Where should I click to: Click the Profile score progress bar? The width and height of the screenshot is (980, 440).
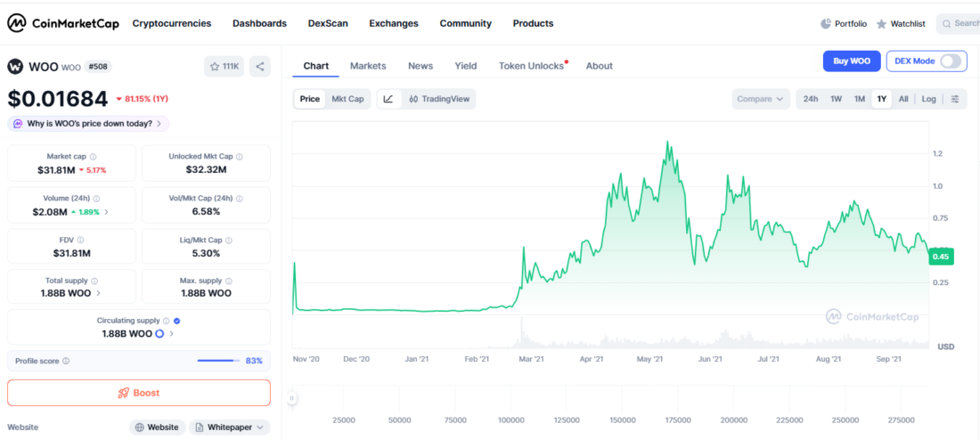[x=219, y=361]
